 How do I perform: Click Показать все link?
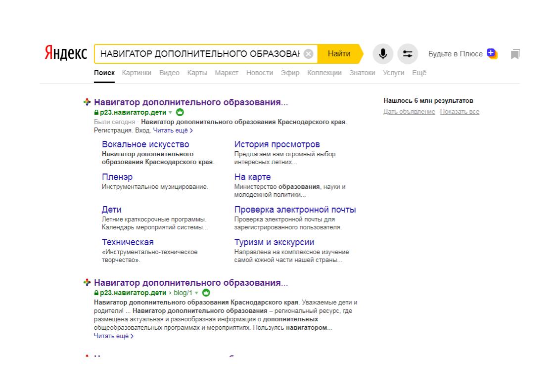[x=460, y=112]
